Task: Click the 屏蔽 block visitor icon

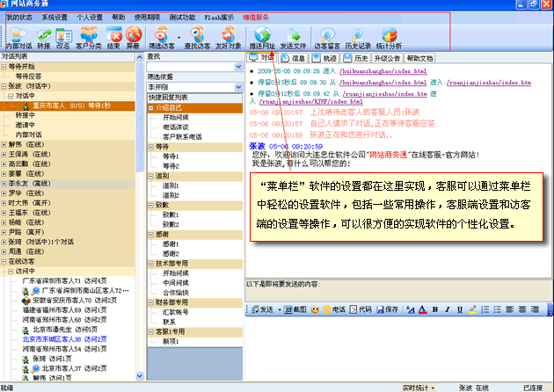Action: pyautogui.click(x=134, y=37)
